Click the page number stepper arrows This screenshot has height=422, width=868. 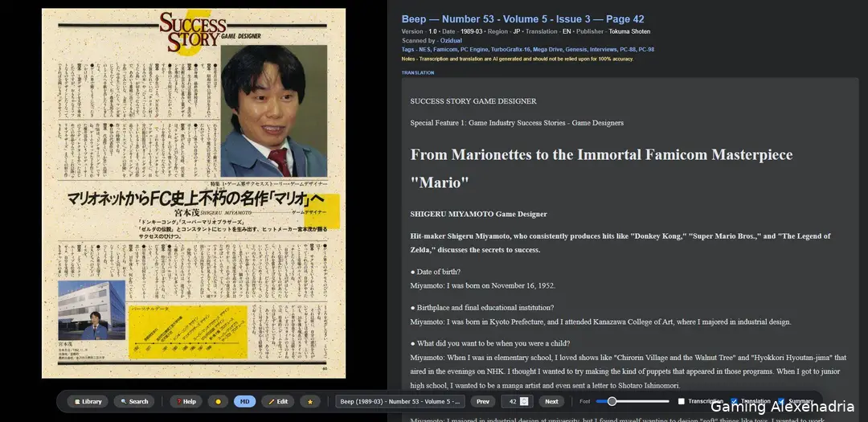click(524, 402)
